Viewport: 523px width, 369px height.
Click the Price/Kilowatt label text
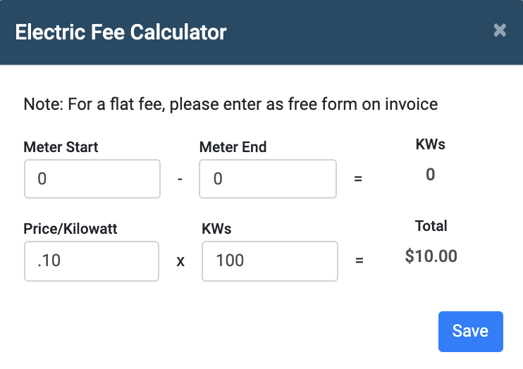(70, 229)
